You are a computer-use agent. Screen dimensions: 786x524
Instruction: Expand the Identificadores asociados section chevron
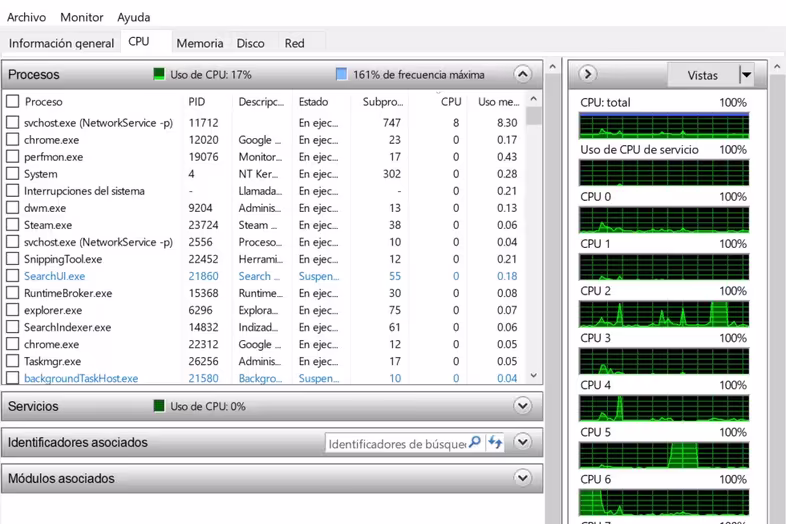(522, 442)
